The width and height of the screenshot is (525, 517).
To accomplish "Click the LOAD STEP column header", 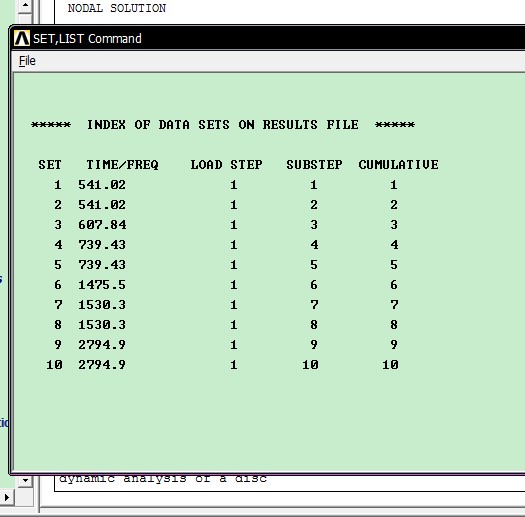I will point(226,165).
